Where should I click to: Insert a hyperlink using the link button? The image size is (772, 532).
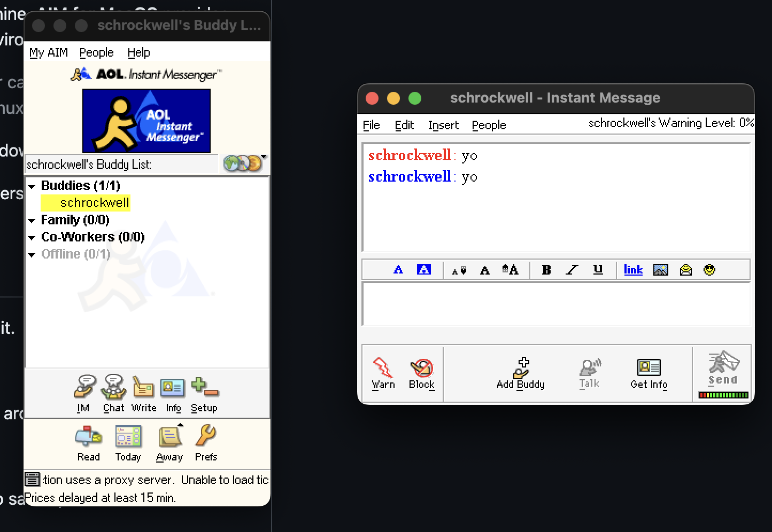[633, 270]
